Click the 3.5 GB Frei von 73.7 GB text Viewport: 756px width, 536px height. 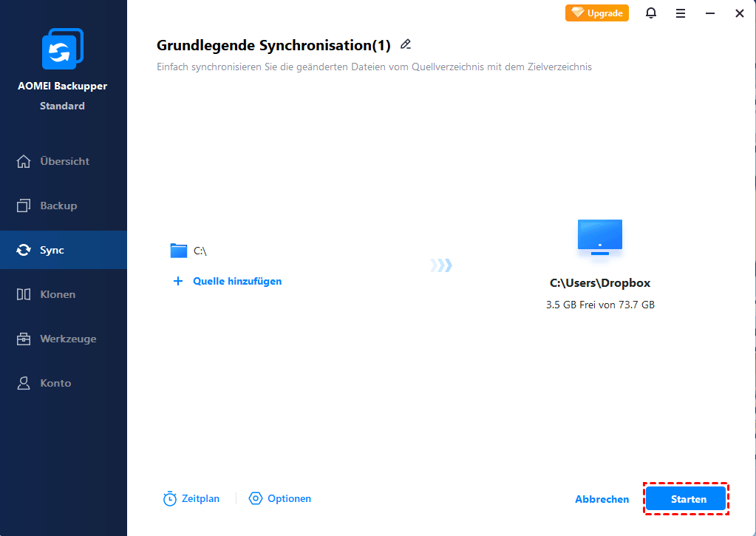point(600,305)
